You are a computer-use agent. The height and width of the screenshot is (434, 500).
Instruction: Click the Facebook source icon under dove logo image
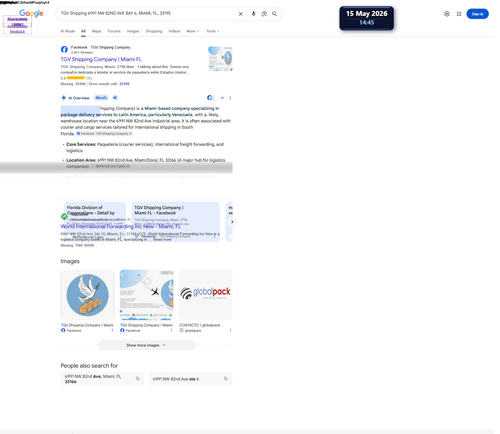pyautogui.click(x=63, y=330)
